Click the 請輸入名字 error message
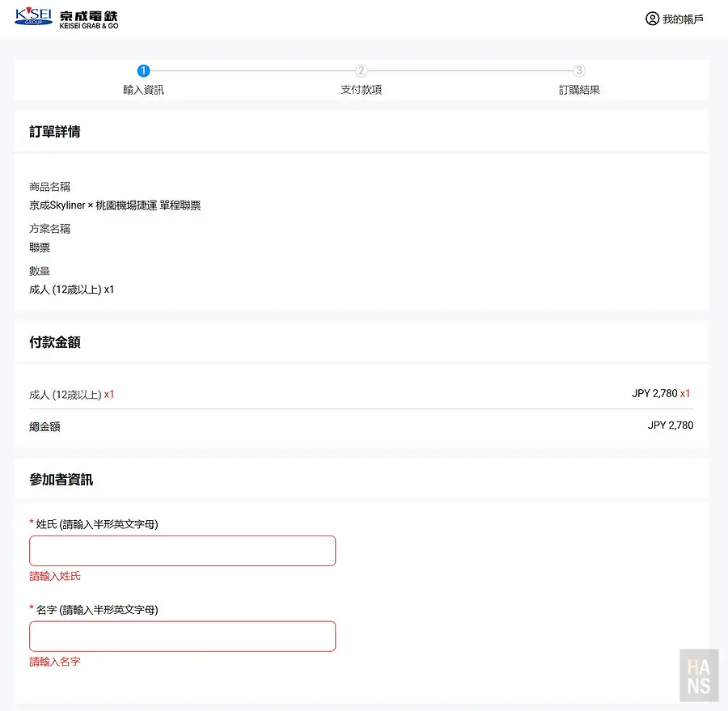Viewport: 728px width, 711px height. 55,662
